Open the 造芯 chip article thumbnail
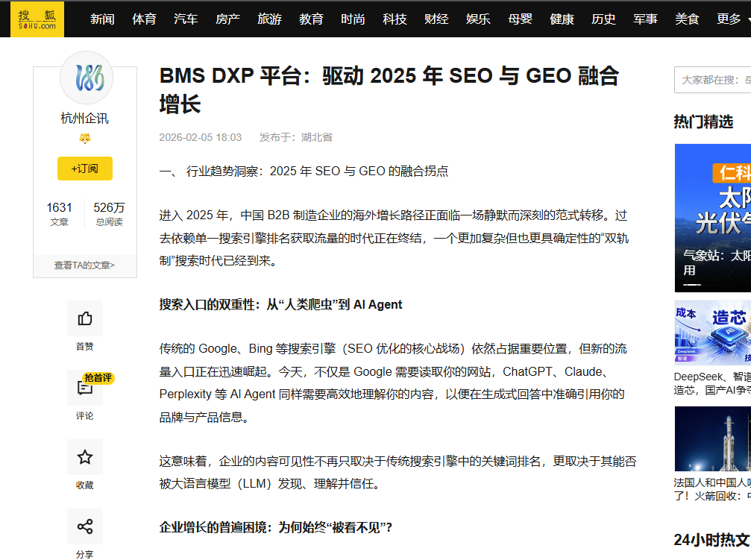This screenshot has height=560, width=751. [713, 333]
